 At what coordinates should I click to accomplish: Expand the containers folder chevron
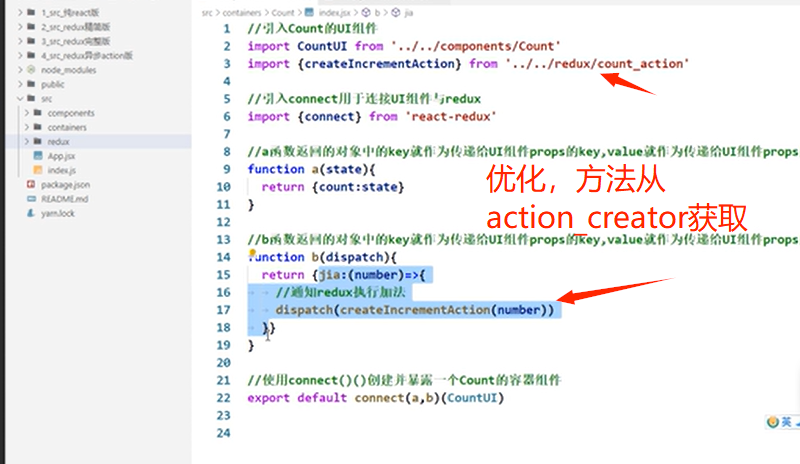[27, 127]
